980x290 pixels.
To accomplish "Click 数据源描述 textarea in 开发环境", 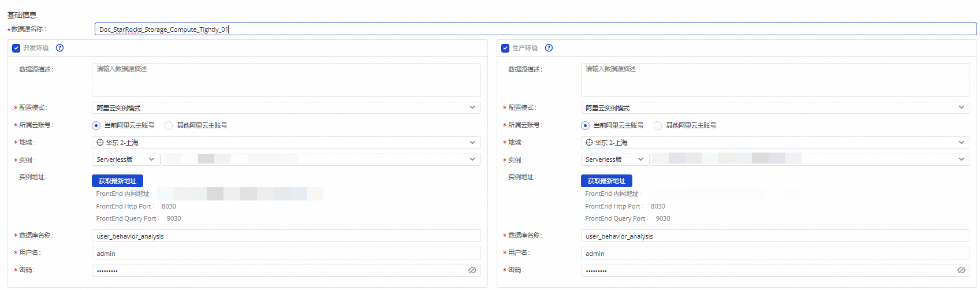I will [286, 80].
